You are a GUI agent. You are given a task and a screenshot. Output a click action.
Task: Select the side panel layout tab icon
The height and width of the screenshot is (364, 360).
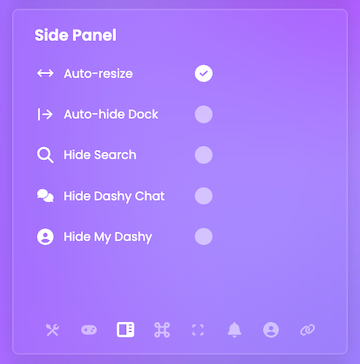coord(125,330)
